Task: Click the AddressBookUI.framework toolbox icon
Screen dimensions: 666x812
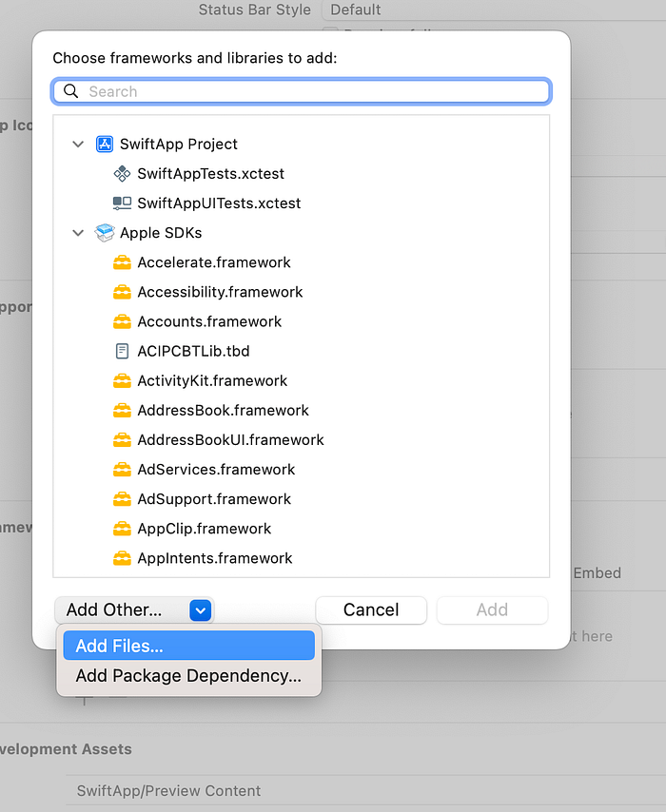Action: [x=122, y=439]
